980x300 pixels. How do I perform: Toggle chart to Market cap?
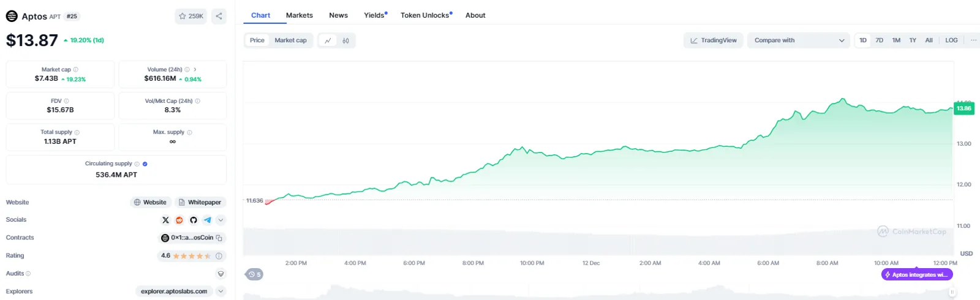[290, 40]
